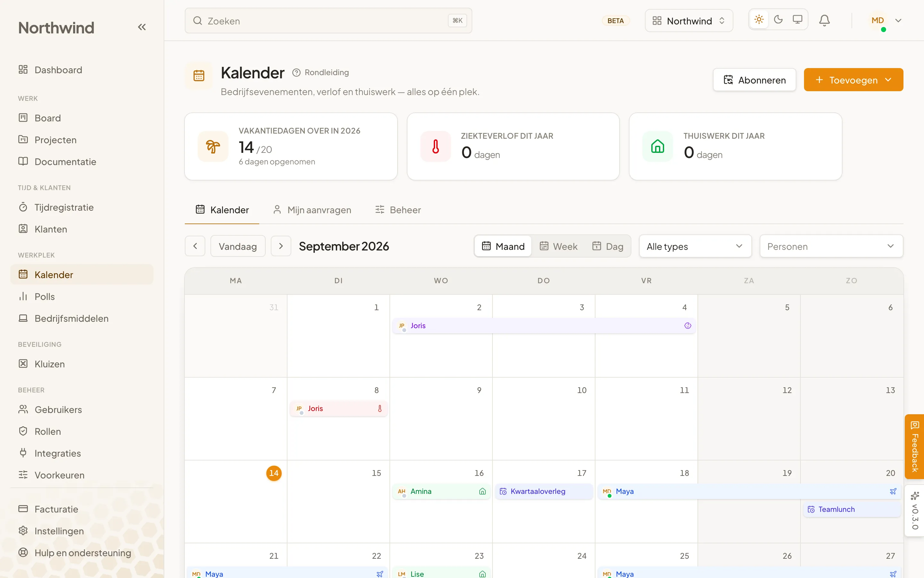Screen dimensions: 924x578
Task: Open Personen filter dropdown
Action: click(x=831, y=246)
